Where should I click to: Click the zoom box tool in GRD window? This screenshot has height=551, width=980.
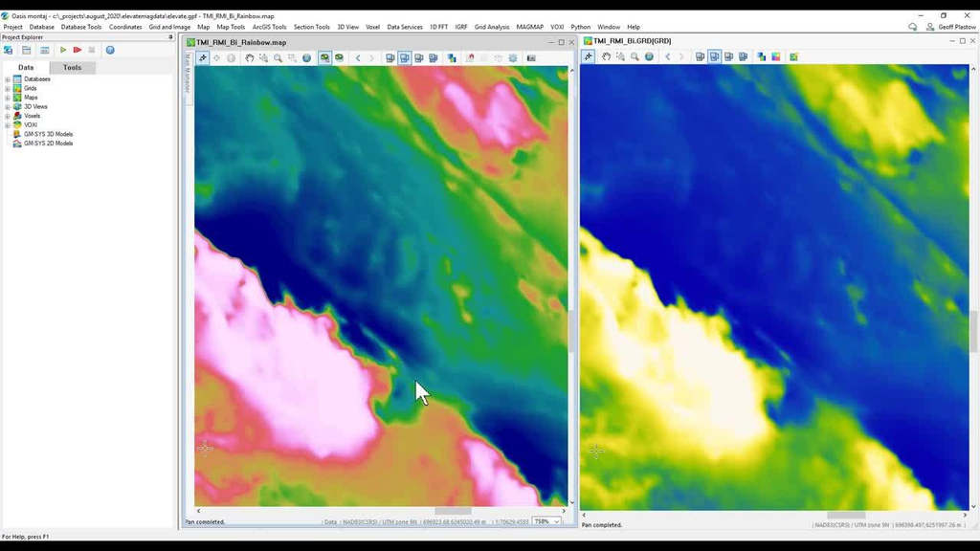click(x=620, y=56)
